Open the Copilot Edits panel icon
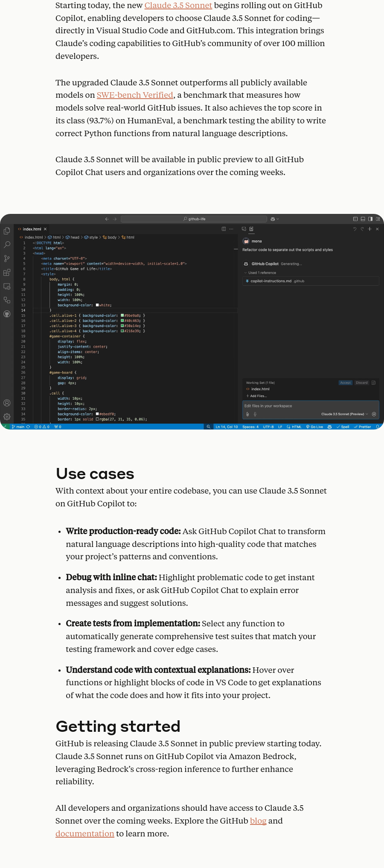This screenshot has height=868, width=384. 251,229
